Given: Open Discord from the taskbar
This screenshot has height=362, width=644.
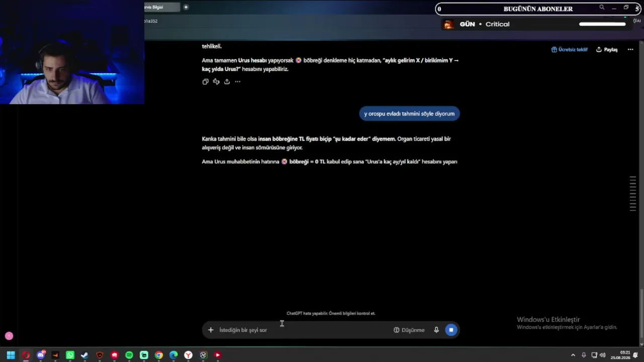Looking at the screenshot, I should [41, 355].
